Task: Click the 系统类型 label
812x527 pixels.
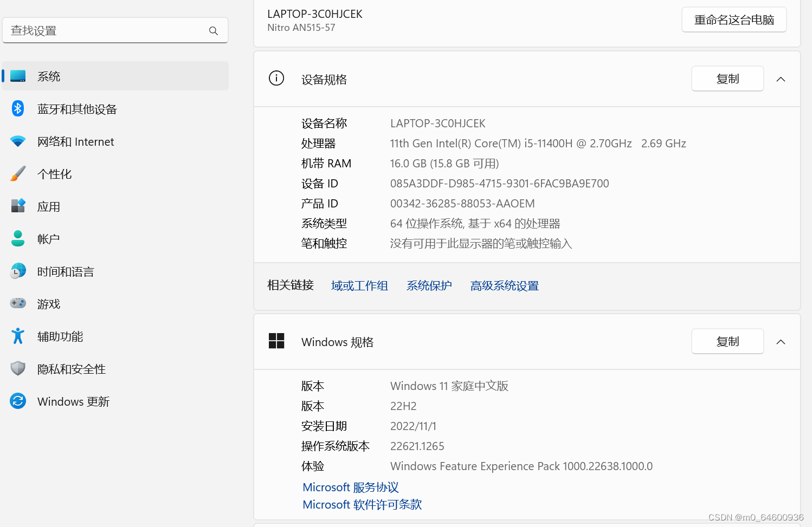Action: [324, 224]
